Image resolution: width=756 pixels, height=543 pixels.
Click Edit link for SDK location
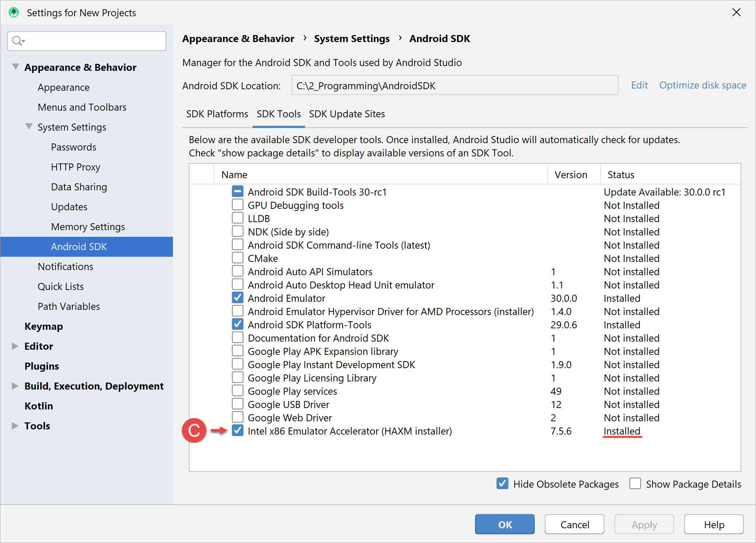click(639, 85)
